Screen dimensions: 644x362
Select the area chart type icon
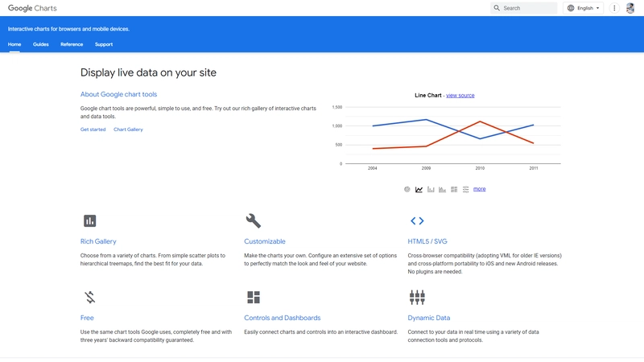(x=442, y=189)
